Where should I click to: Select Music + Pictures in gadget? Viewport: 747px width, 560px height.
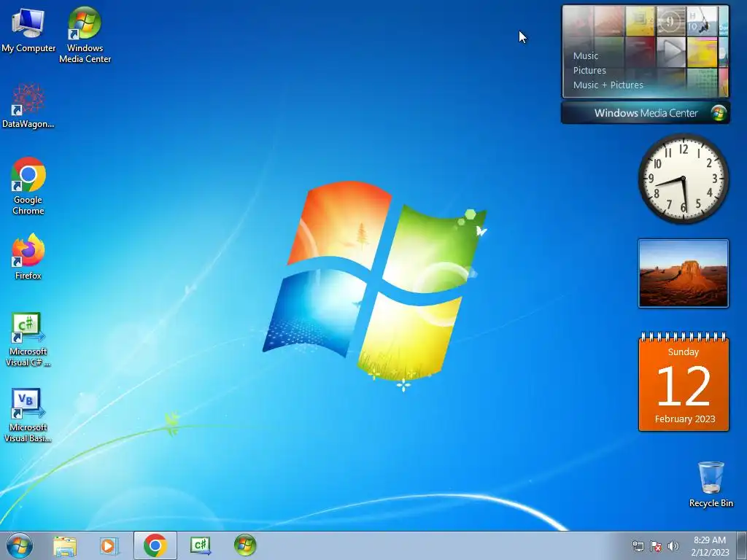click(x=608, y=85)
